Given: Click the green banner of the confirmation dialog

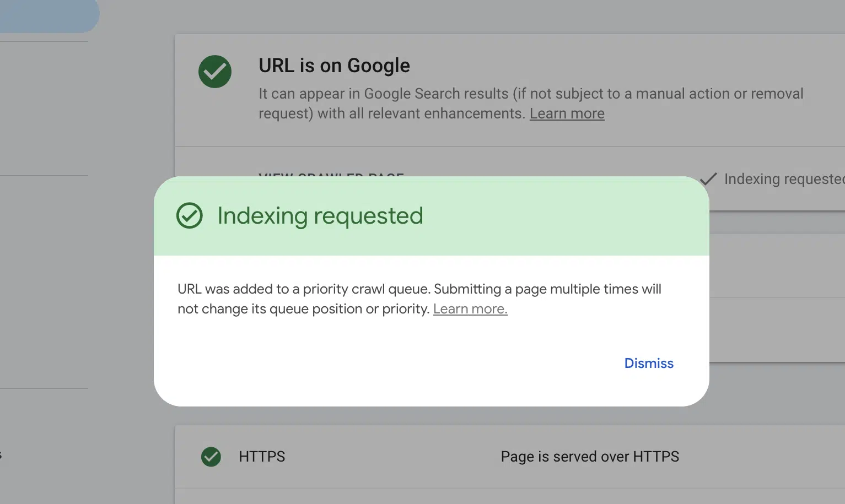Looking at the screenshot, I should (x=432, y=216).
